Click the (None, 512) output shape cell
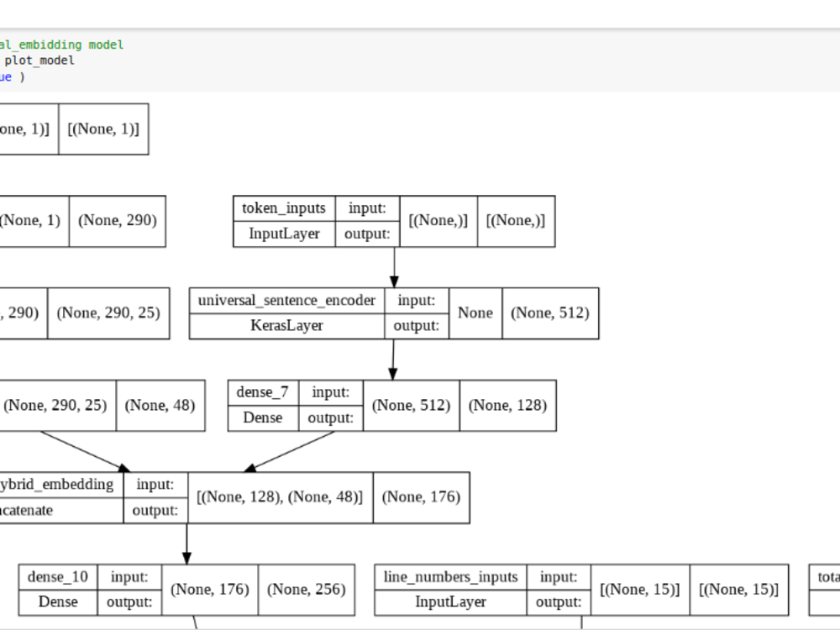 550,313
